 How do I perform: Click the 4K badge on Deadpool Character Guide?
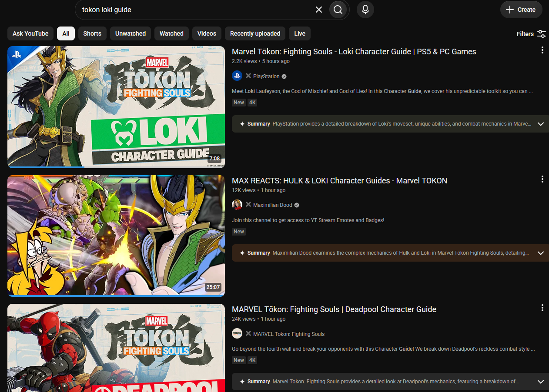pyautogui.click(x=252, y=360)
